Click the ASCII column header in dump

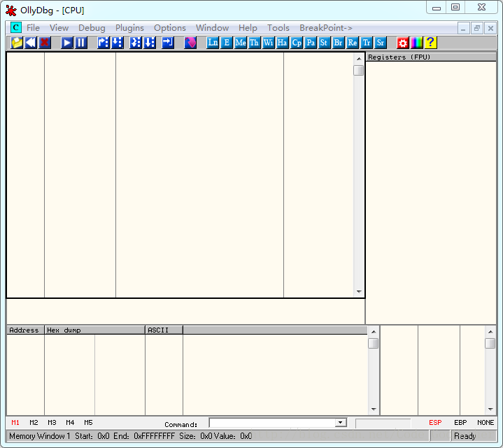(x=164, y=330)
